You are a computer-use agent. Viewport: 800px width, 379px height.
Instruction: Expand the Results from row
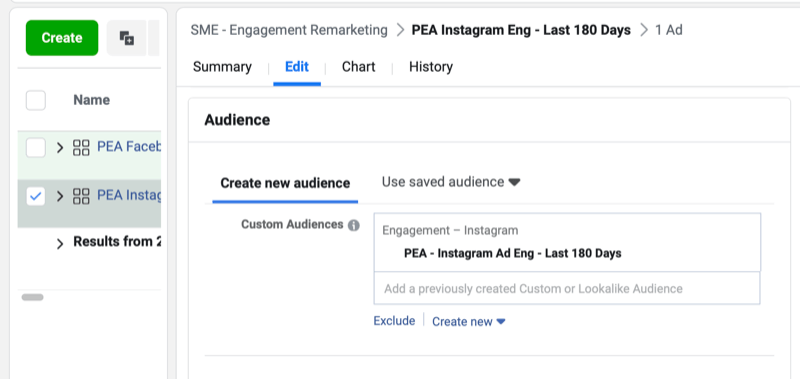point(60,244)
